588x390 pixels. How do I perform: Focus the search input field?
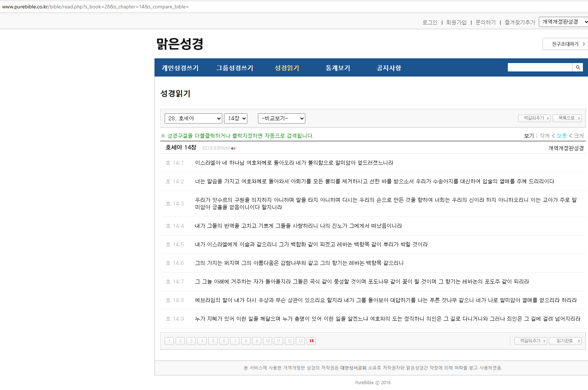click(x=540, y=67)
